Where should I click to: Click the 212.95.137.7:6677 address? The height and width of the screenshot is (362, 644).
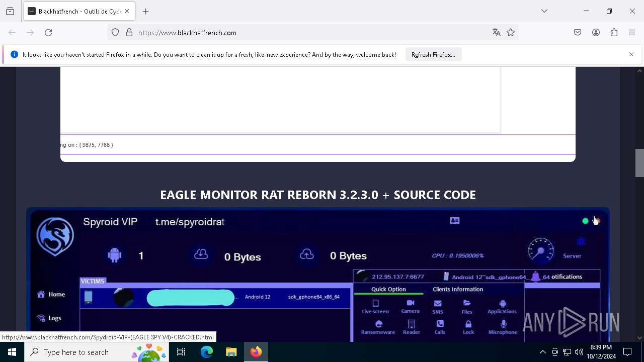coord(397,277)
